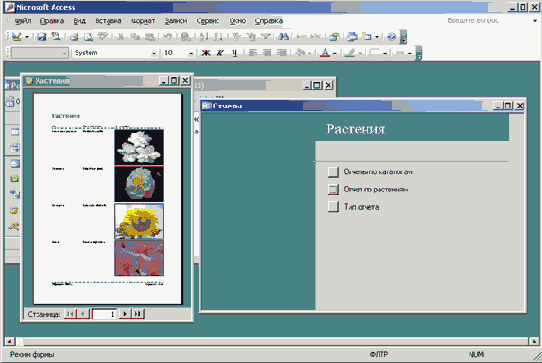Open the font size 10 dropdown
The height and width of the screenshot is (363, 542).
pyautogui.click(x=191, y=53)
